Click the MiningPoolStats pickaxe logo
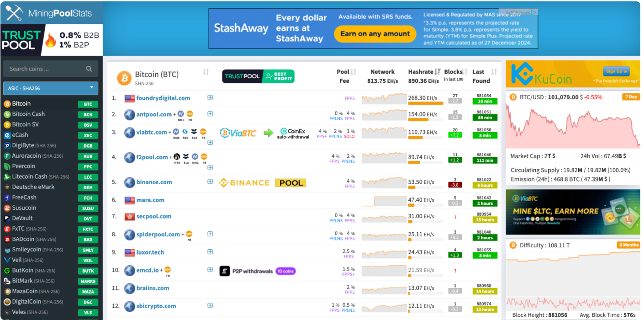Viewport: 644px width, 320px height. pyautogui.click(x=14, y=13)
